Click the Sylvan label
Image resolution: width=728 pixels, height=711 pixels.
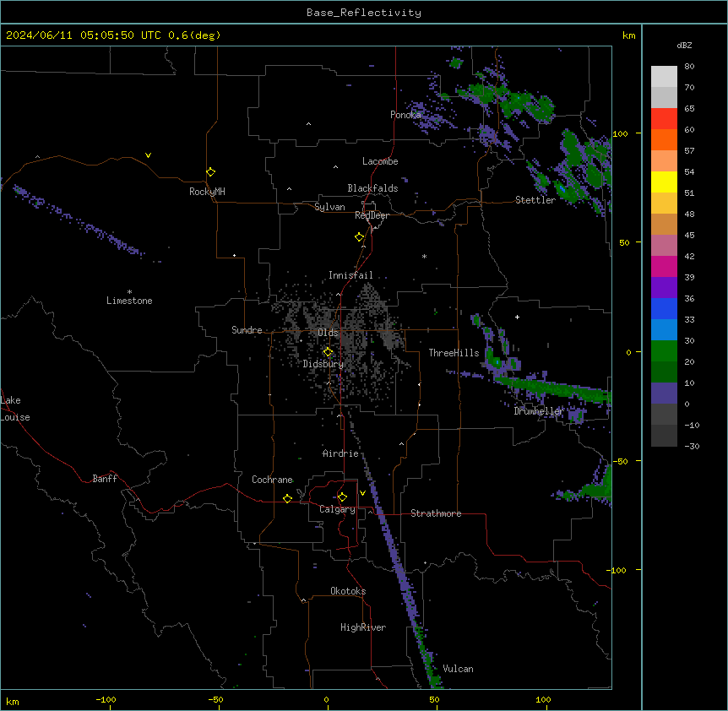click(x=329, y=207)
